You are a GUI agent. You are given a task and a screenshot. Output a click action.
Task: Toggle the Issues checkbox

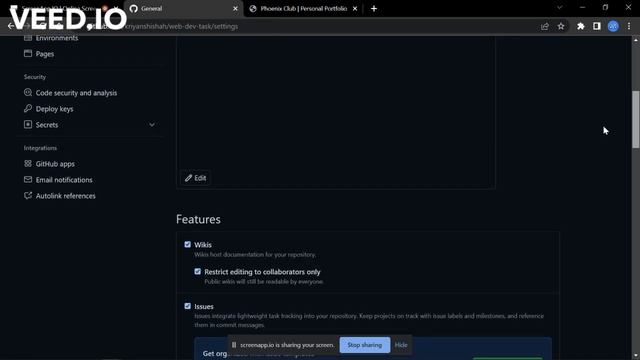(x=187, y=306)
